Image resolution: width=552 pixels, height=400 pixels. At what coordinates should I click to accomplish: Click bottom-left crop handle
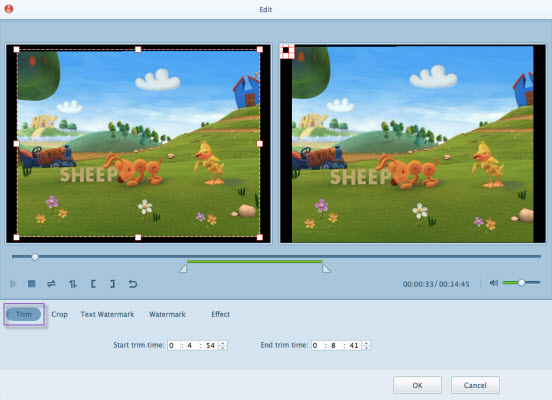pos(17,238)
